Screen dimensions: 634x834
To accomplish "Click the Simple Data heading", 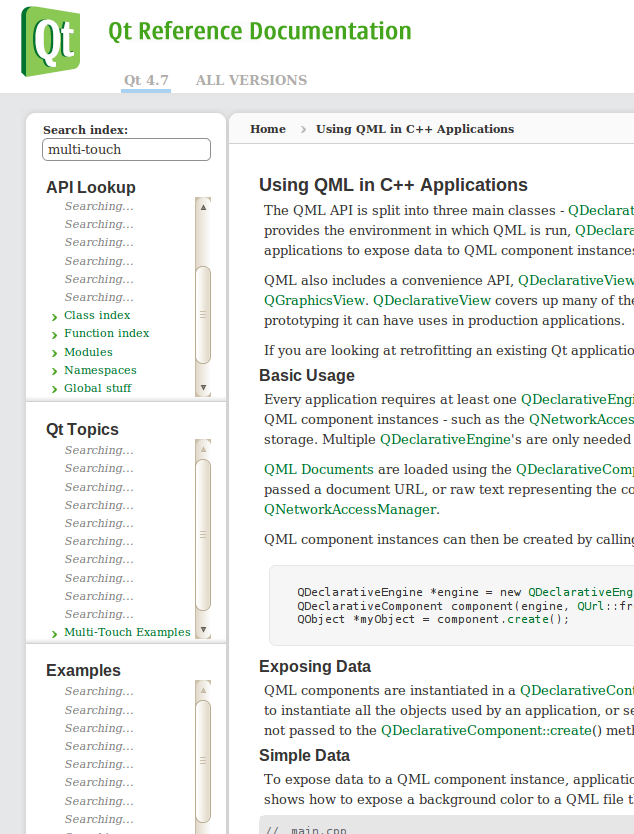I will [x=304, y=755].
